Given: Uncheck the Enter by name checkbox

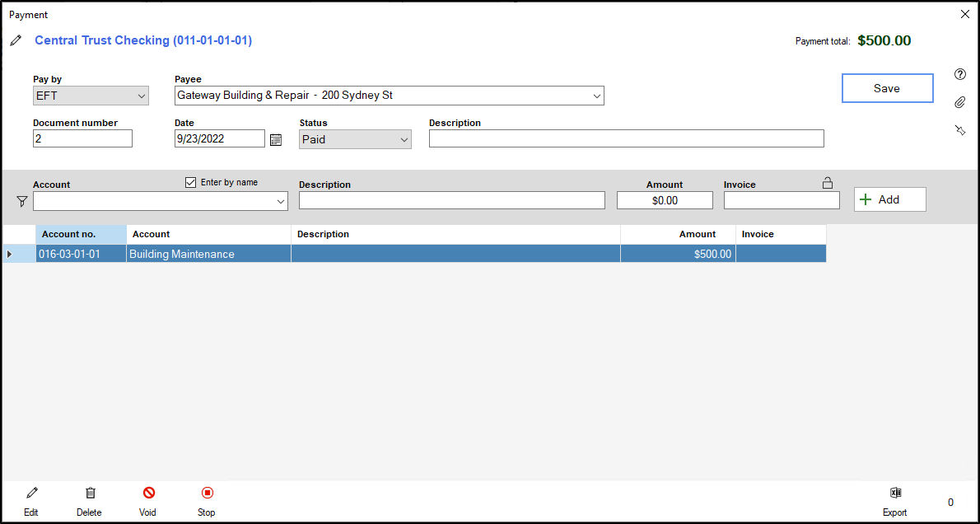Looking at the screenshot, I should click(191, 183).
